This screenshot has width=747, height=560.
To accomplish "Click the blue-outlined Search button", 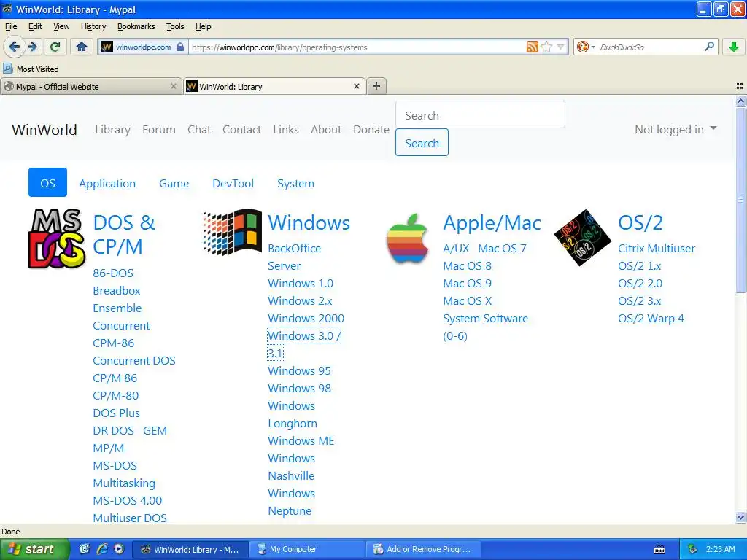I will 422,142.
